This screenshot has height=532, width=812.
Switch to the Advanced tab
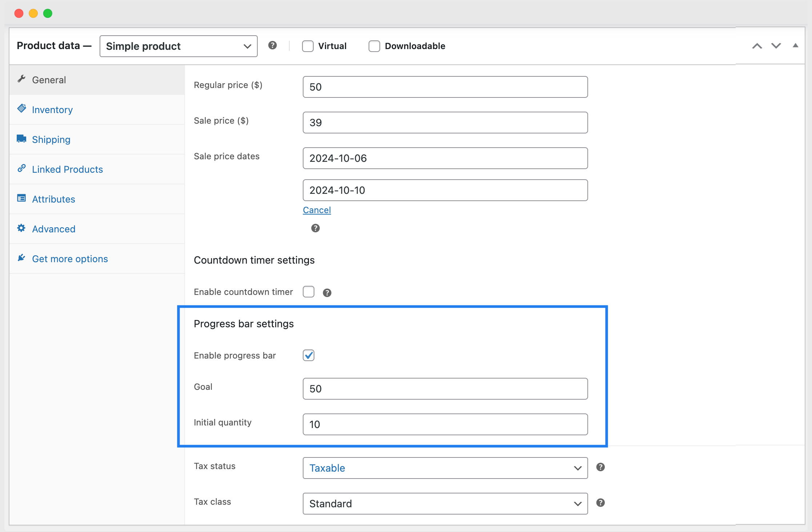click(x=53, y=229)
